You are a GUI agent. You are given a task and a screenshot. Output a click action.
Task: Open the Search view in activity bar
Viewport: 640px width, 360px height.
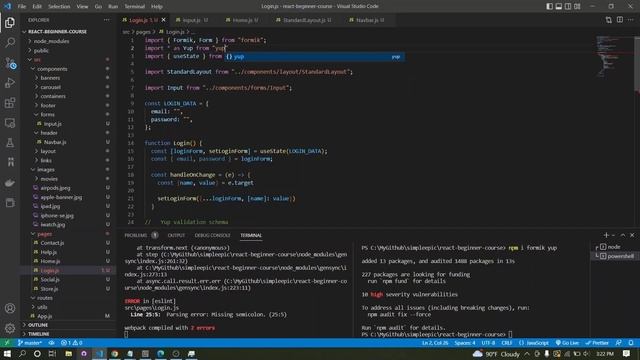(x=10, y=42)
